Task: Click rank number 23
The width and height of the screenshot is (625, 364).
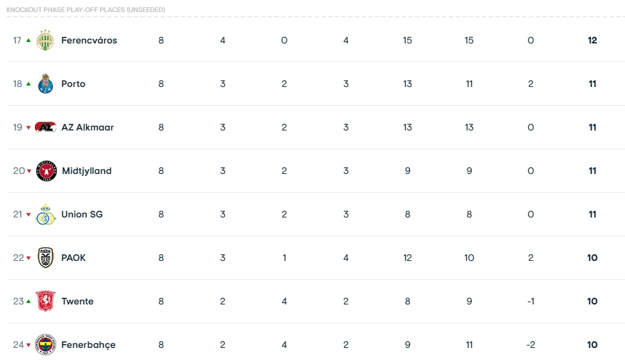Action: 18,301
